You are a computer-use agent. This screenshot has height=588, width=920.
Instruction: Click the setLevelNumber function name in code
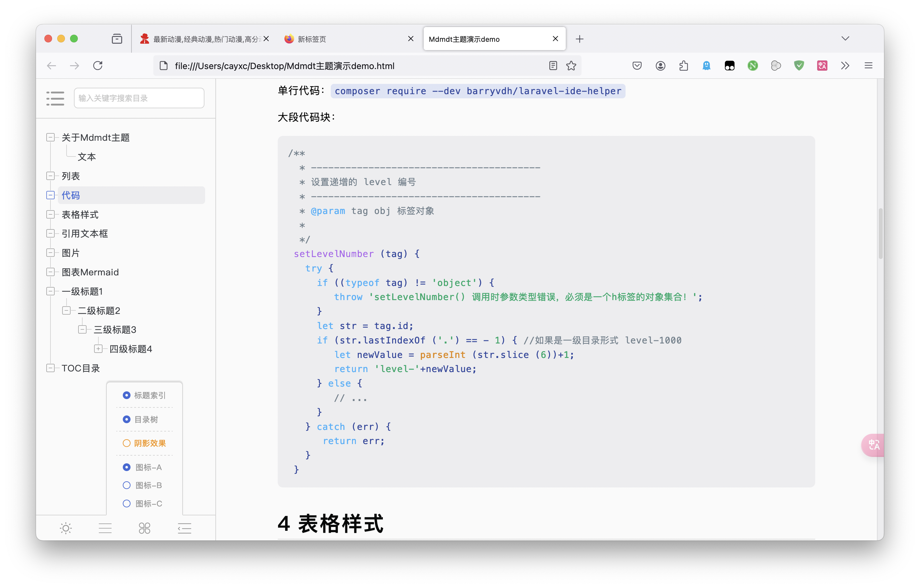pyautogui.click(x=334, y=254)
